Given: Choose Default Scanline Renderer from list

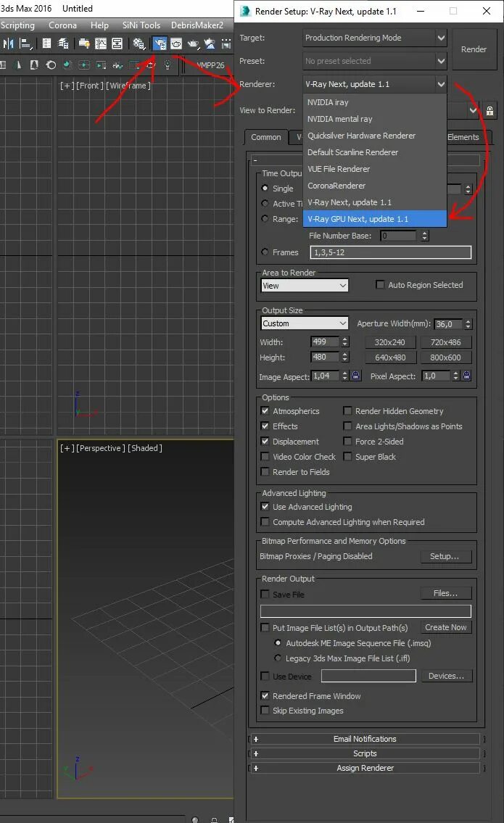Looking at the screenshot, I should tap(375, 152).
